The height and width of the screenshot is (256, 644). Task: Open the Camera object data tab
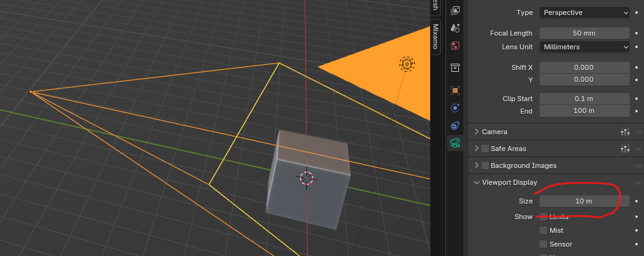pyautogui.click(x=455, y=143)
